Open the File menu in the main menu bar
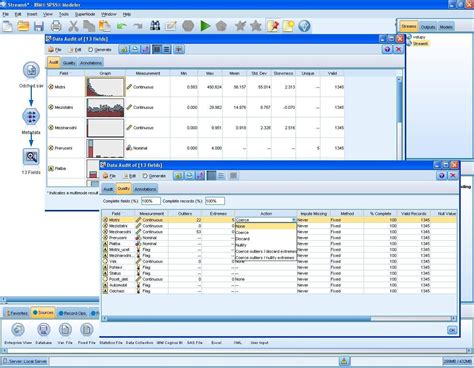Viewport: 474px width, 368px height. point(6,14)
